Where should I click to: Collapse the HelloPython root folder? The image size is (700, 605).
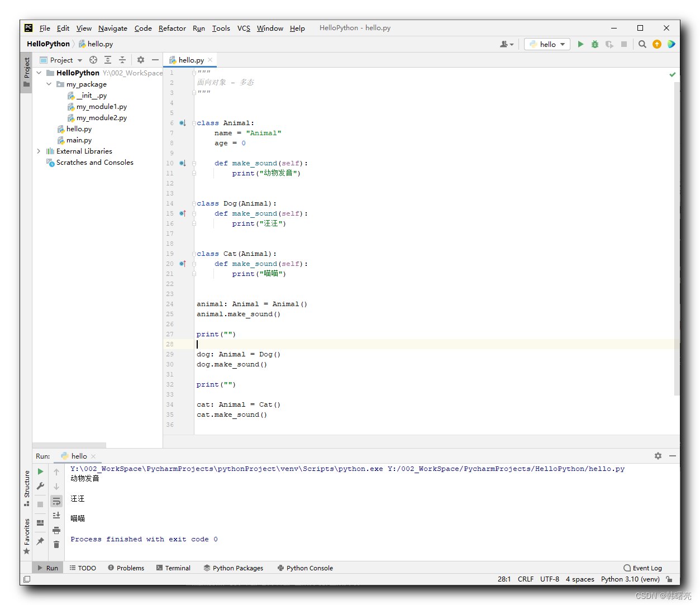click(39, 73)
